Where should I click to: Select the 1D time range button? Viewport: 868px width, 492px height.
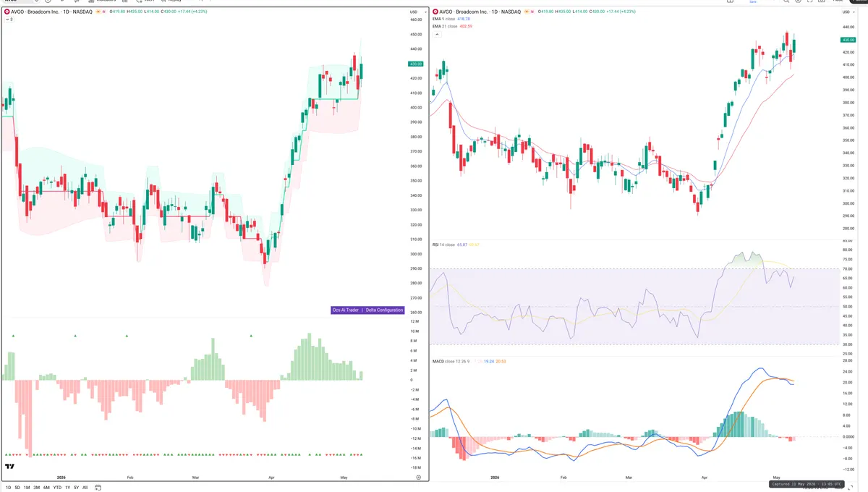8,487
